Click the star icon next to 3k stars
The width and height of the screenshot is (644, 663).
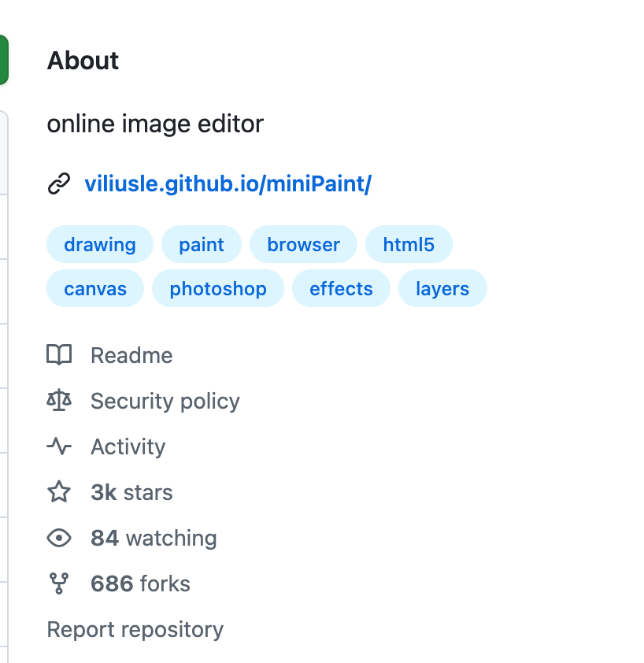pyautogui.click(x=59, y=492)
